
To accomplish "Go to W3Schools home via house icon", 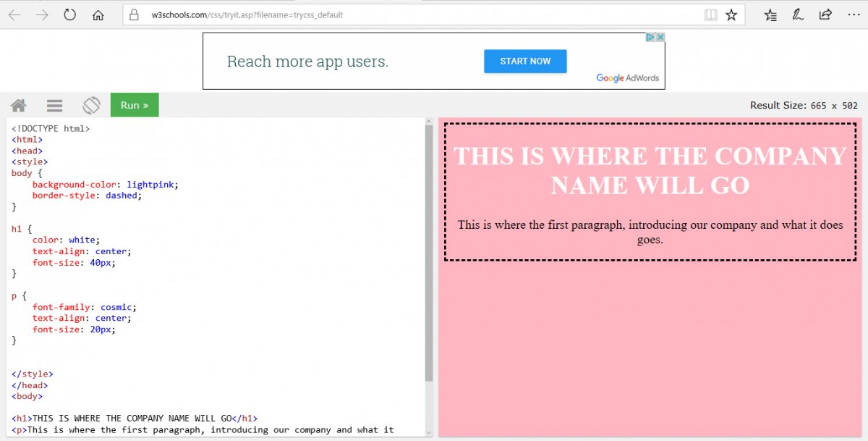I will [19, 105].
